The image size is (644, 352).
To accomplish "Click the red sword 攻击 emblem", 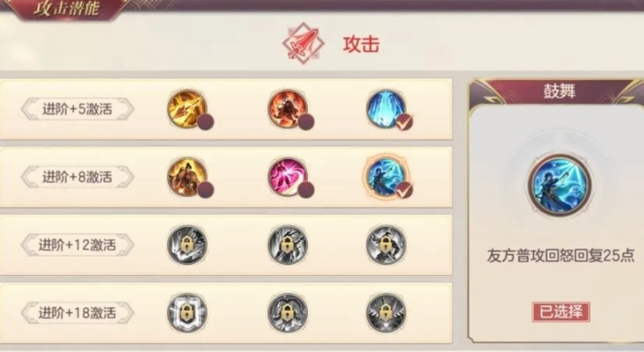I will tap(303, 44).
